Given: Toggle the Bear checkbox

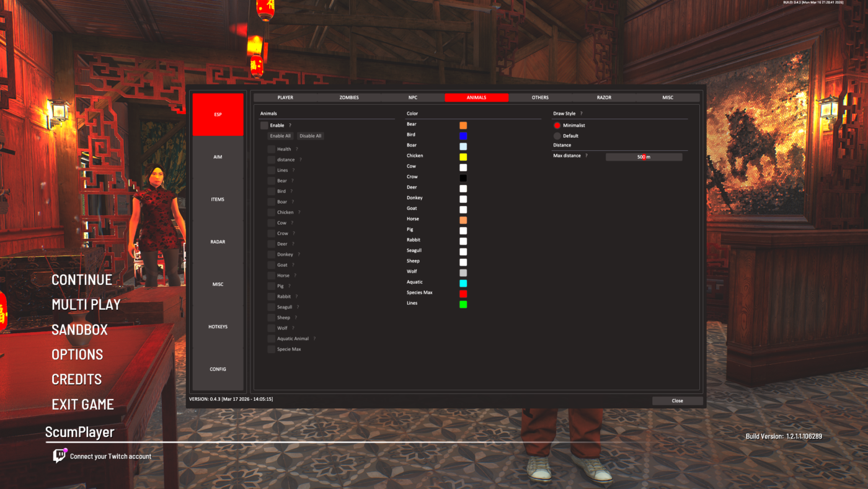Looking at the screenshot, I should pos(271,181).
